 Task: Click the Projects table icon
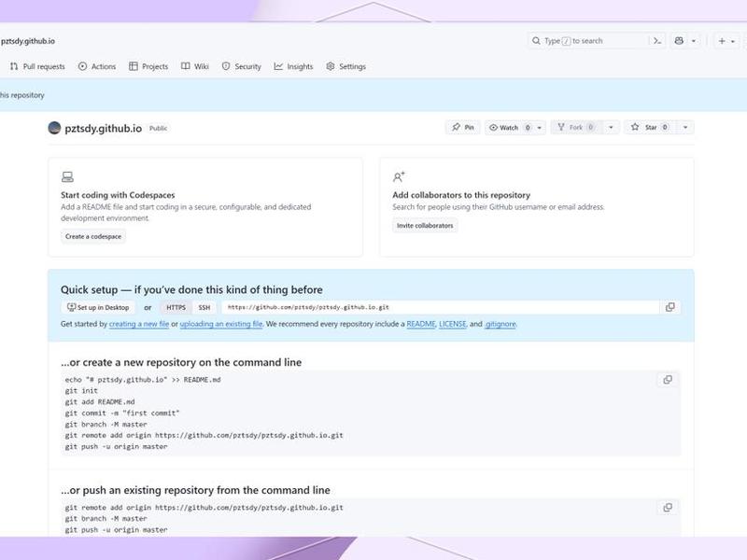[x=134, y=66]
